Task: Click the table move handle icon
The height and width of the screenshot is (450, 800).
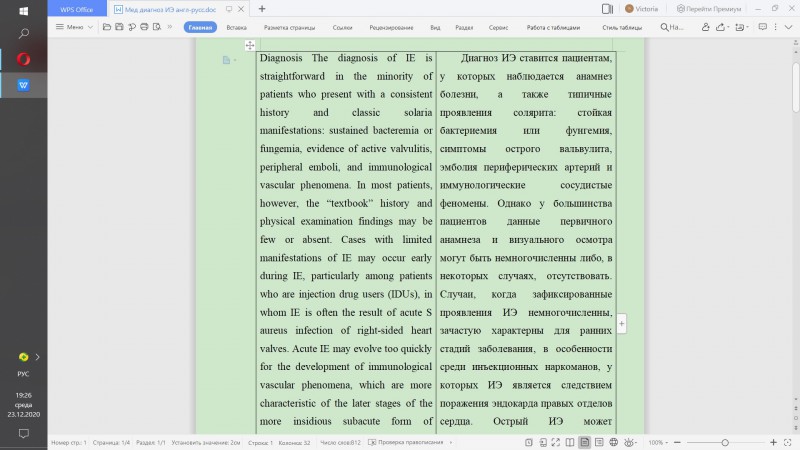Action: 250,45
